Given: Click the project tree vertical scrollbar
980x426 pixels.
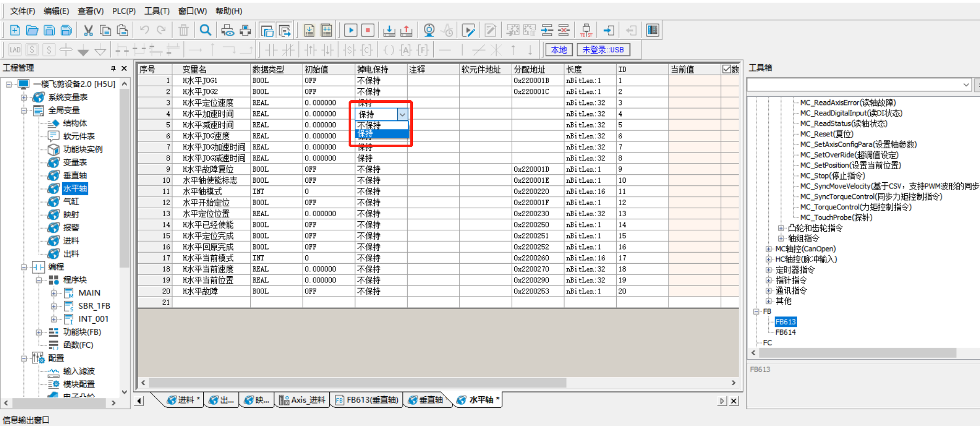Looking at the screenshot, I should tap(124, 177).
